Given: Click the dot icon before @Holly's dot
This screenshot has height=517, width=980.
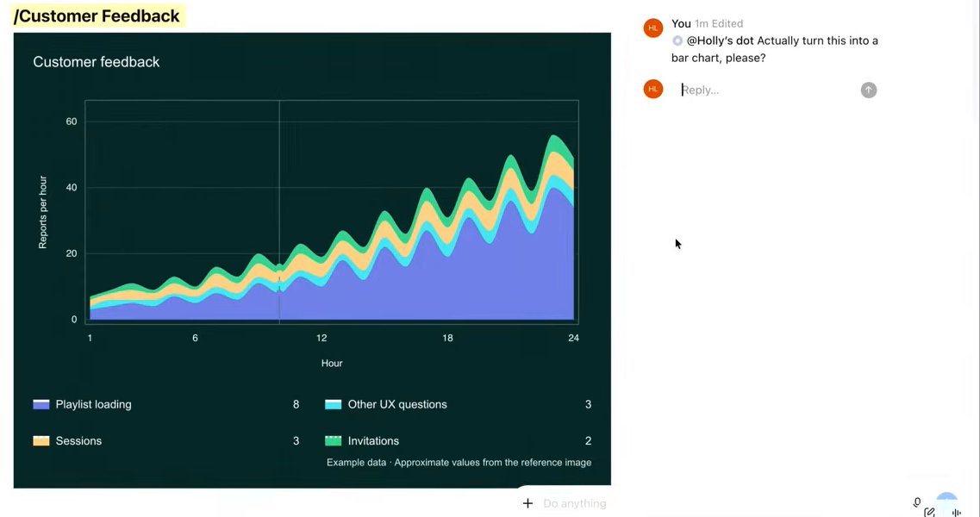Looking at the screenshot, I should click(x=677, y=40).
